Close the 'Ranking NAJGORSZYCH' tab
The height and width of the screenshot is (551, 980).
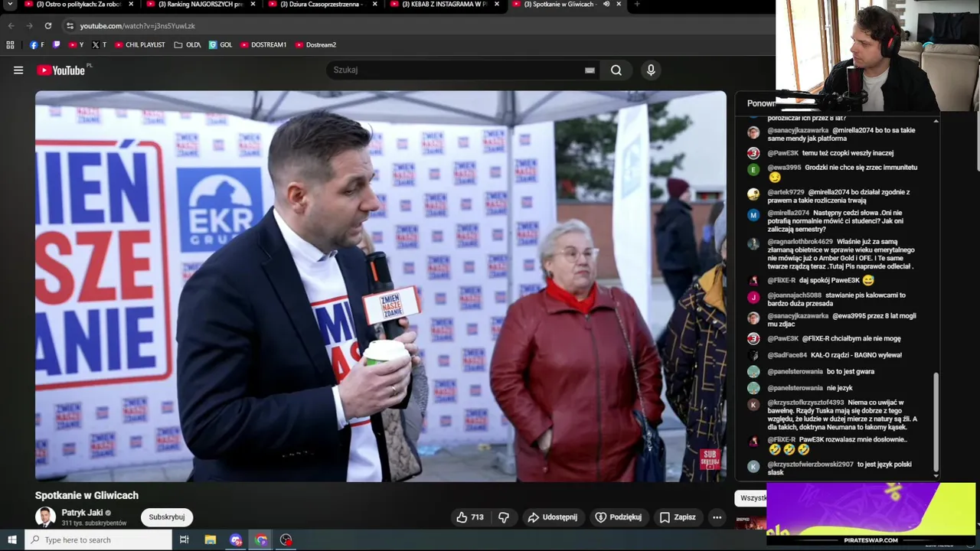coord(253,5)
